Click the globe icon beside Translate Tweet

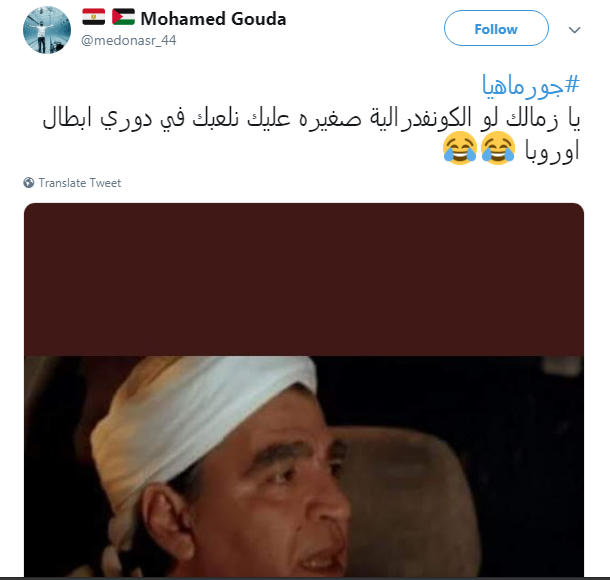pos(29,182)
